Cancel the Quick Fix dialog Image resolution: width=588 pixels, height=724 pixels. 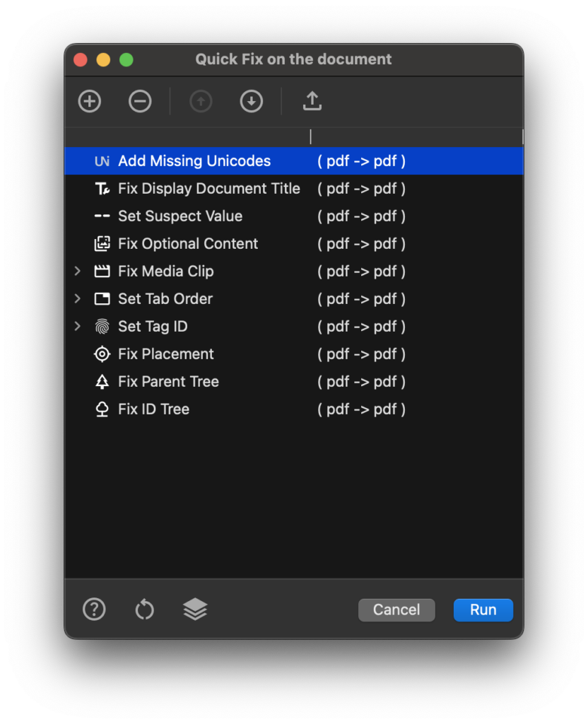click(x=396, y=610)
